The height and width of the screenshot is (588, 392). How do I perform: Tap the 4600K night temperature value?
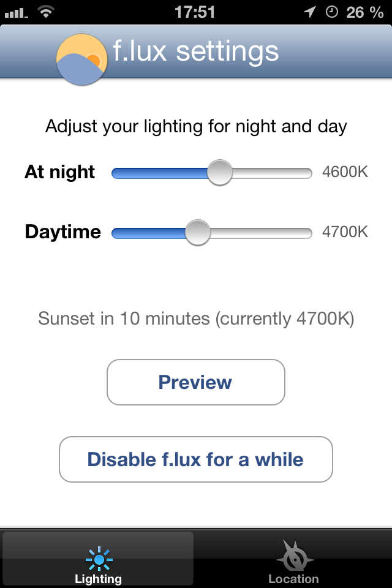coord(345,171)
